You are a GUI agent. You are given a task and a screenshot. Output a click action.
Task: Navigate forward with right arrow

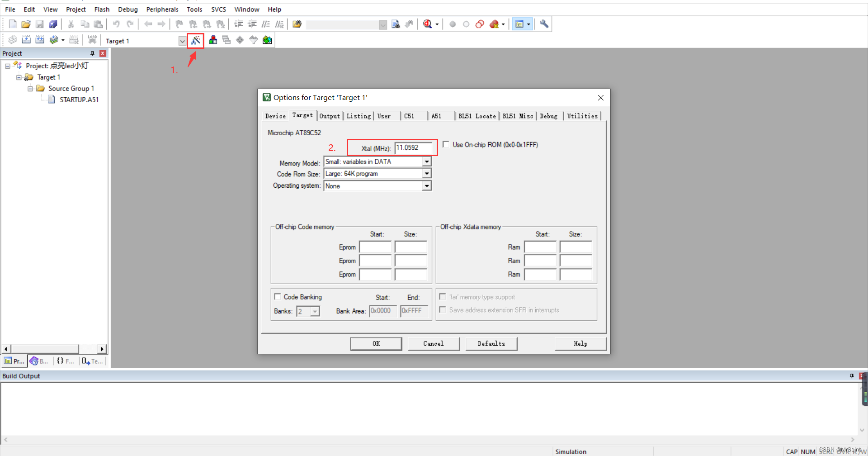(161, 24)
